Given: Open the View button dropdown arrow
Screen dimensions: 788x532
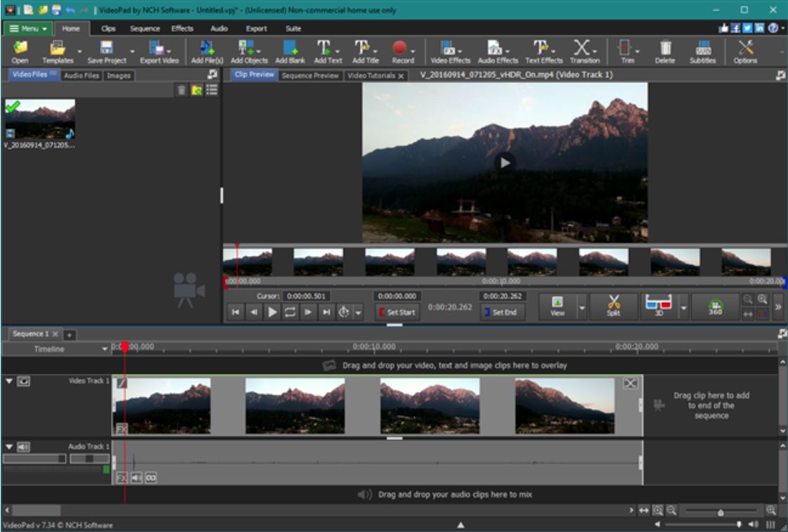Looking at the screenshot, I should click(x=582, y=307).
